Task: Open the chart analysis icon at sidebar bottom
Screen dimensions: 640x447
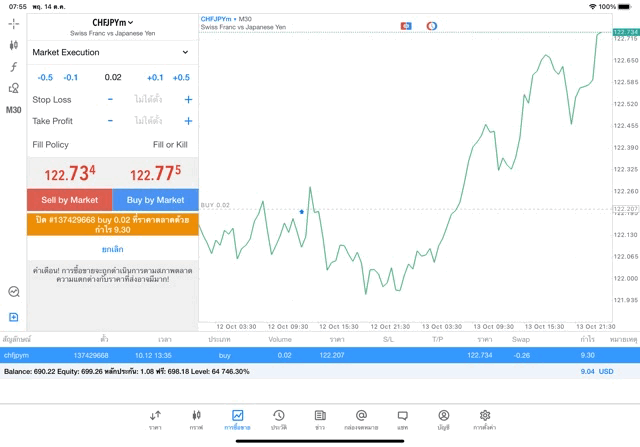Action: (14, 291)
